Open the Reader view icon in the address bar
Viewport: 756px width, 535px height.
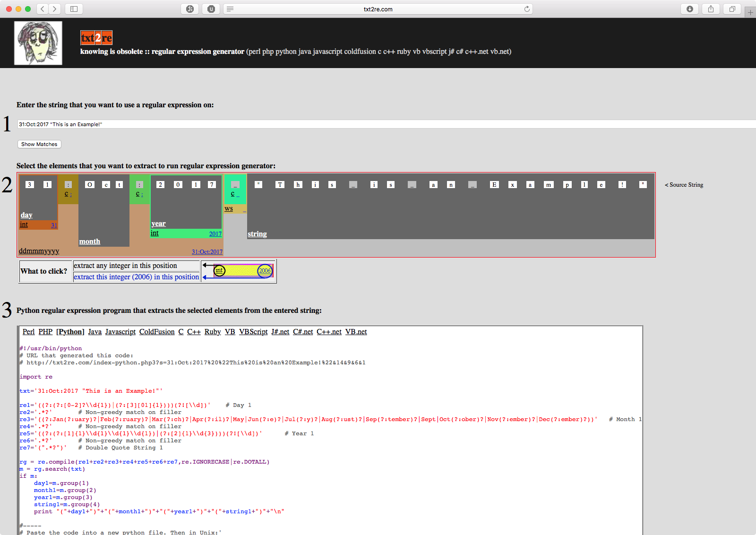click(x=230, y=9)
